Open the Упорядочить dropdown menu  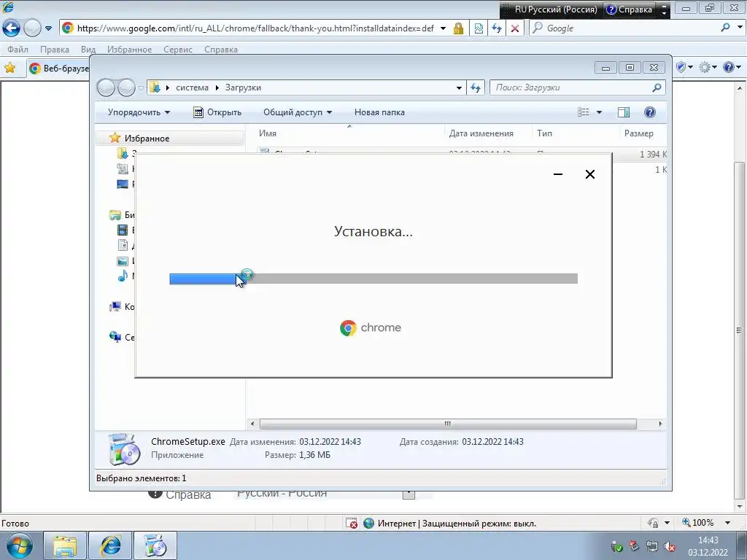coord(139,112)
